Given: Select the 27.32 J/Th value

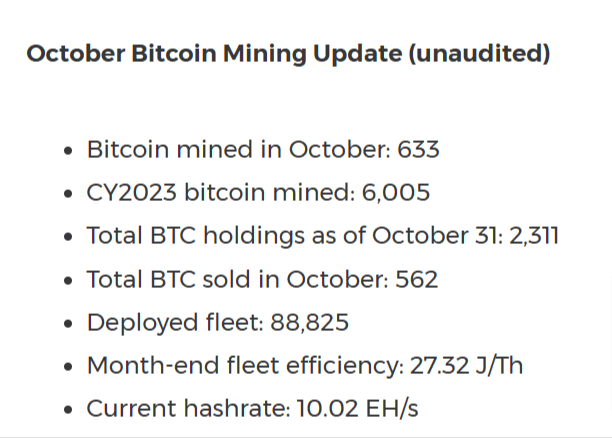Looking at the screenshot, I should point(466,366).
